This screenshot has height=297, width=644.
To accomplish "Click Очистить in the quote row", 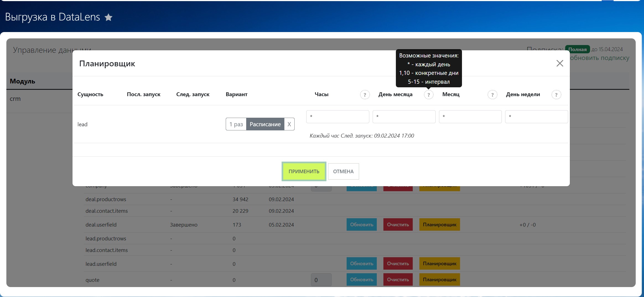I will [398, 280].
